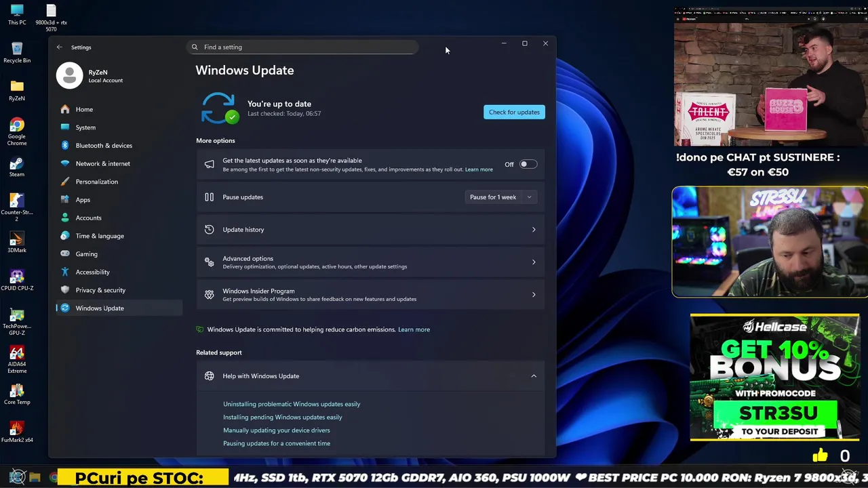Launch 3DMark desktop shortcut
This screenshot has width=868, height=488.
click(x=17, y=243)
